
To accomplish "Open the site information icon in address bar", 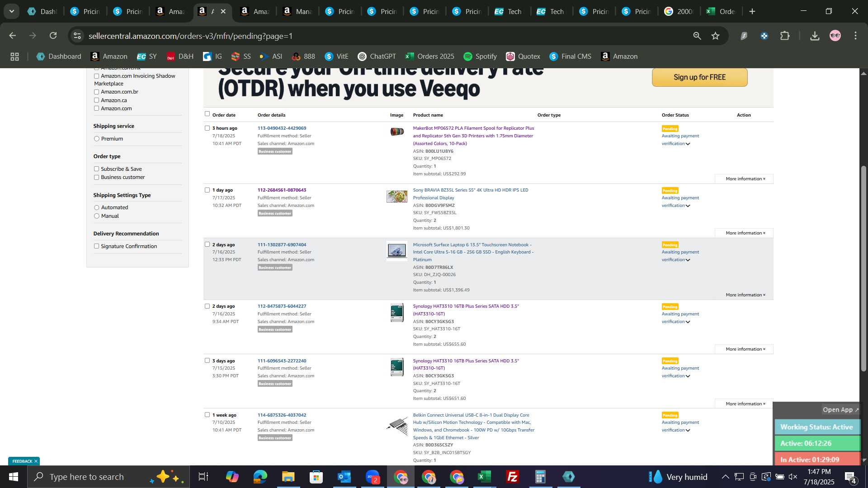I will pyautogui.click(x=77, y=36).
